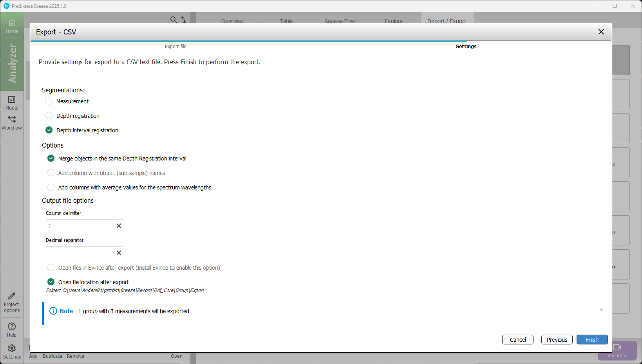Screen dimensions: 642x364
Task: Go back with the Previous button
Action: [x=557, y=340]
